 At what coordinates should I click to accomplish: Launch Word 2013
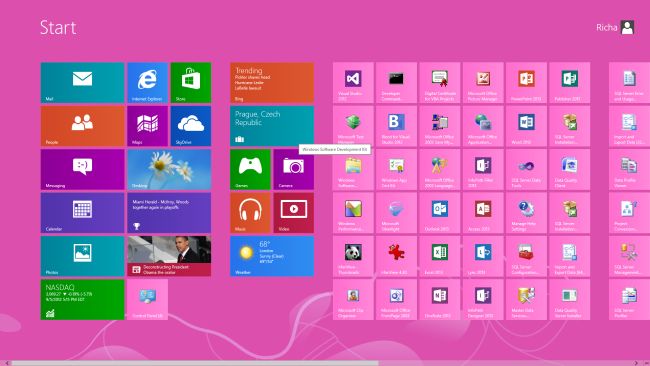click(x=526, y=126)
